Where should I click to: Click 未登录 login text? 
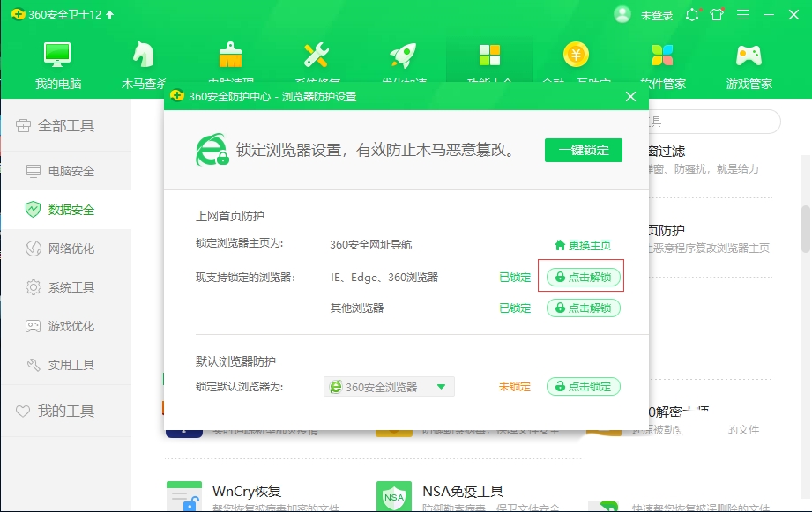(656, 15)
